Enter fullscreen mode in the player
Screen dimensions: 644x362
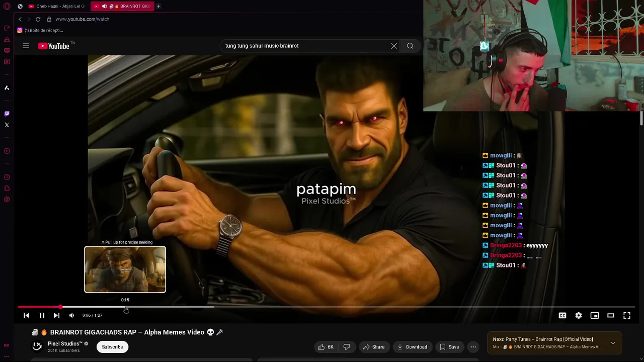tap(627, 315)
